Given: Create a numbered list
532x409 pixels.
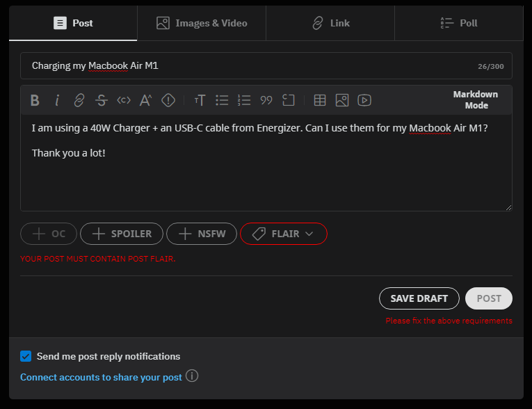Looking at the screenshot, I should click(x=244, y=100).
